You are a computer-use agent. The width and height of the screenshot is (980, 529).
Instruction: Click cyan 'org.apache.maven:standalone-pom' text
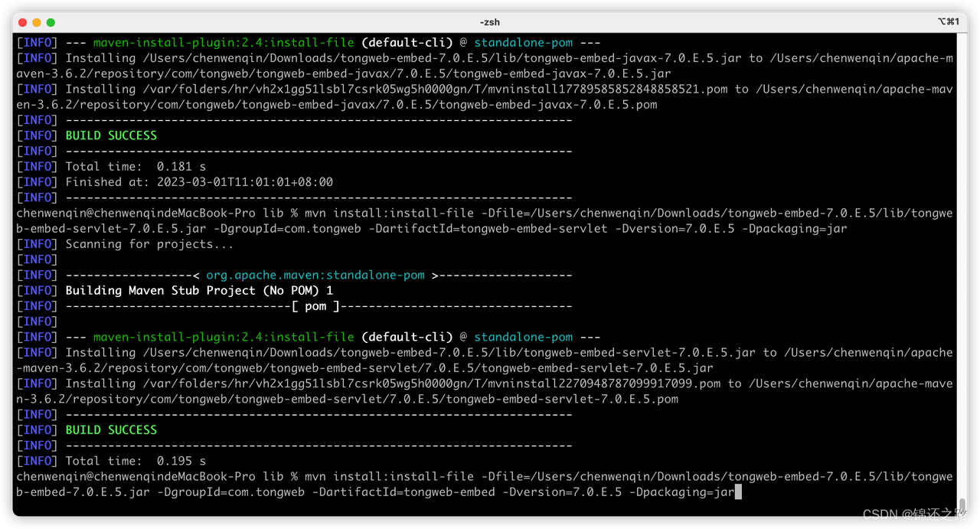point(315,275)
